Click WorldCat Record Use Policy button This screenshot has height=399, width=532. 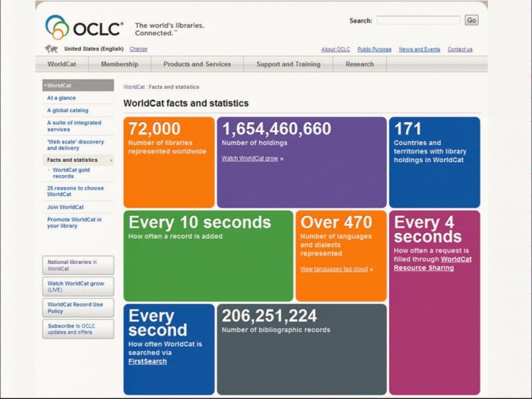[78, 308]
